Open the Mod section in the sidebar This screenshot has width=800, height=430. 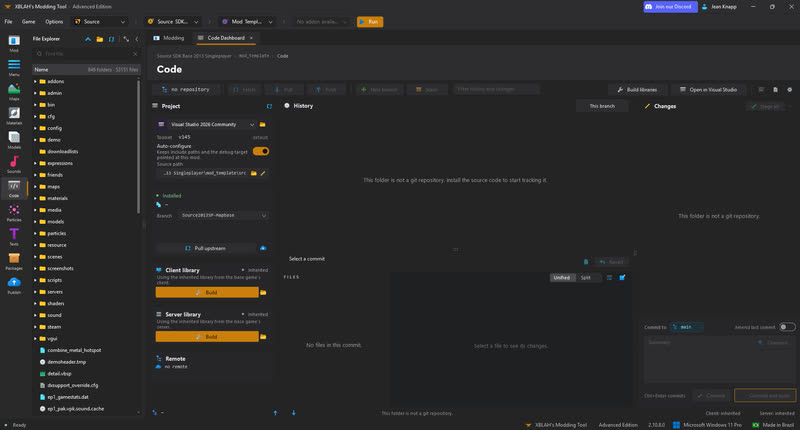(14, 43)
